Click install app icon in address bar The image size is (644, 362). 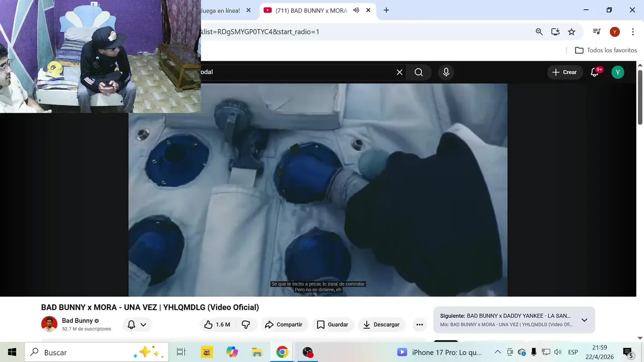coord(555,32)
